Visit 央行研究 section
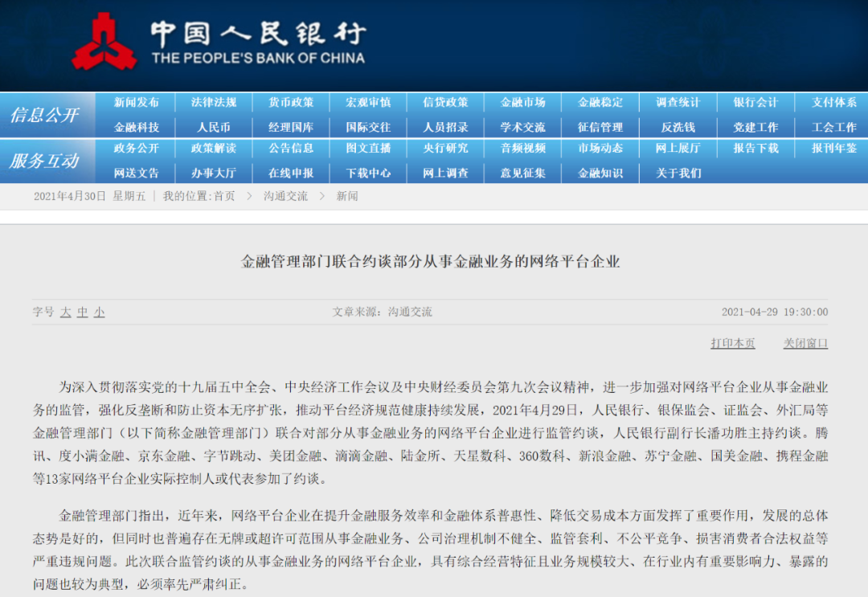Viewport: 868px width, 597px height. pyautogui.click(x=445, y=149)
